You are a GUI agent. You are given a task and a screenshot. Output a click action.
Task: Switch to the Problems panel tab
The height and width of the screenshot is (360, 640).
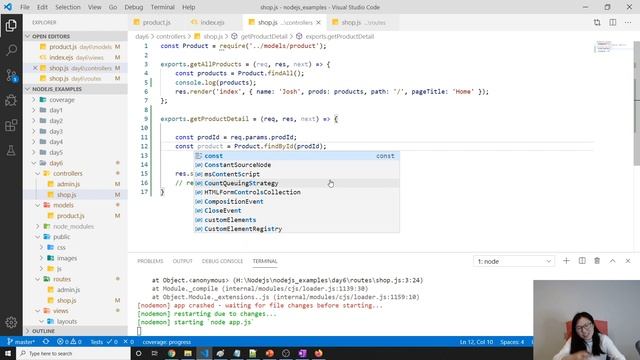(x=150, y=261)
